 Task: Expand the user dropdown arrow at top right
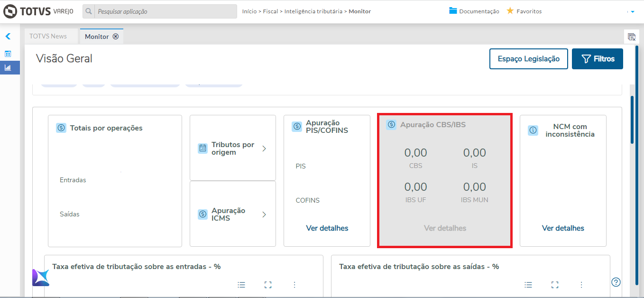(632, 11)
